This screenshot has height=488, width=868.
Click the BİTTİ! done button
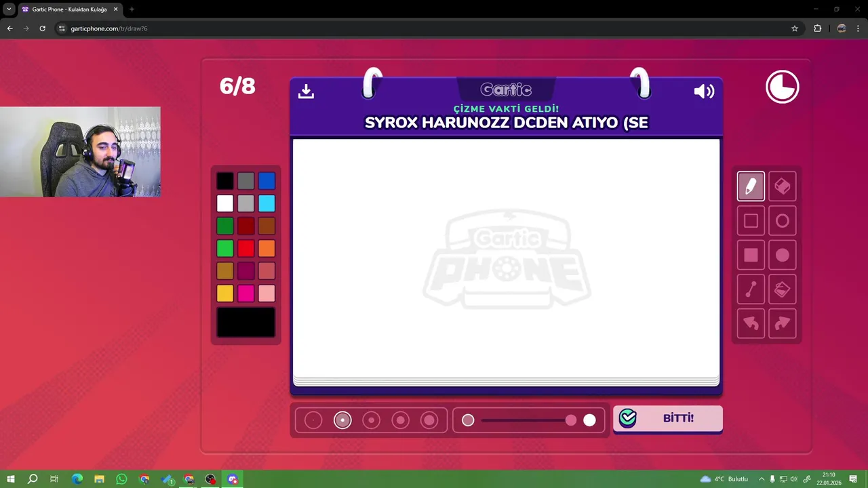click(x=668, y=418)
